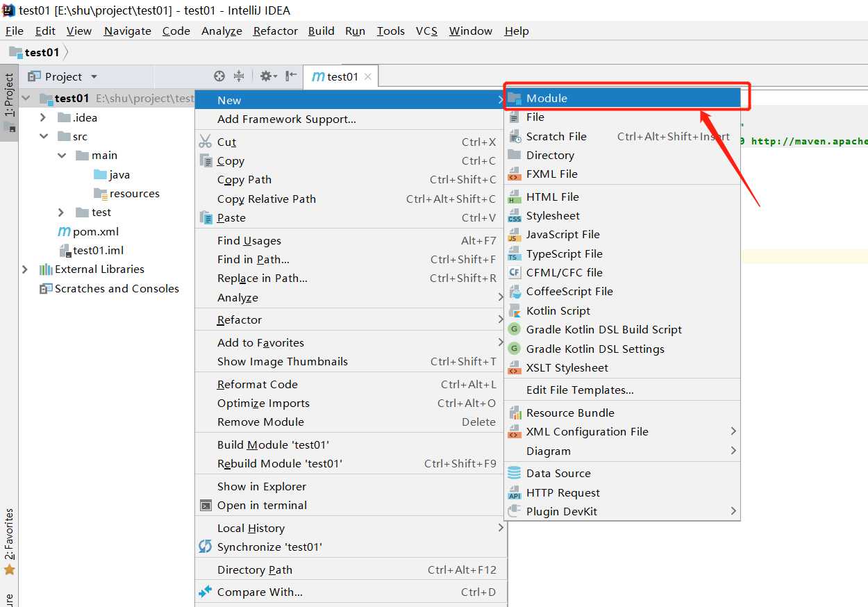The image size is (868, 607).
Task: Collapse the test01 root project node
Action: 26,99
